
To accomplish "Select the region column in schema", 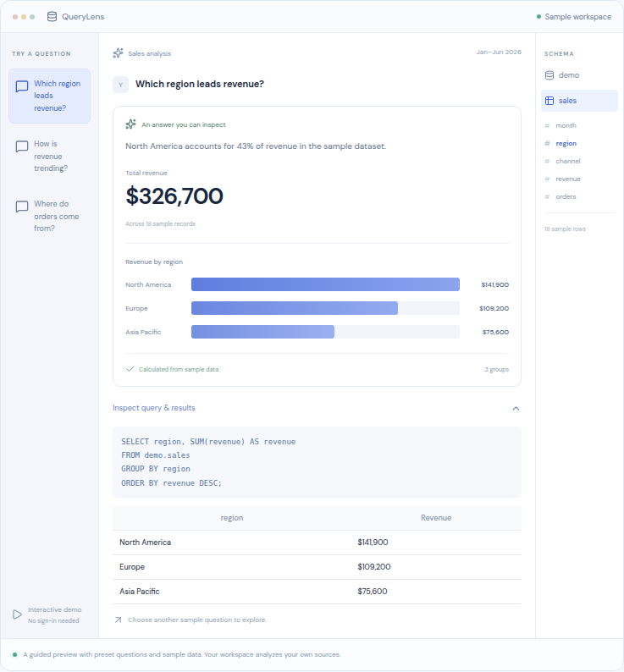I will pyautogui.click(x=566, y=143).
